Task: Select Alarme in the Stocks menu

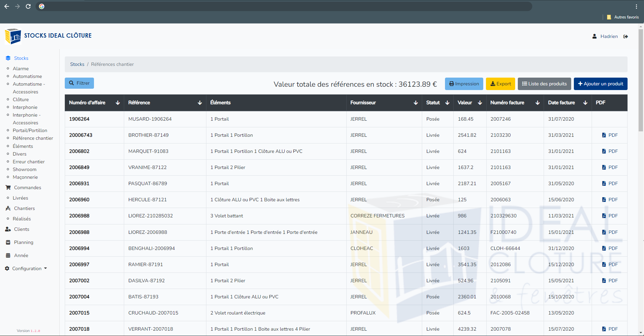Action: coord(20,69)
